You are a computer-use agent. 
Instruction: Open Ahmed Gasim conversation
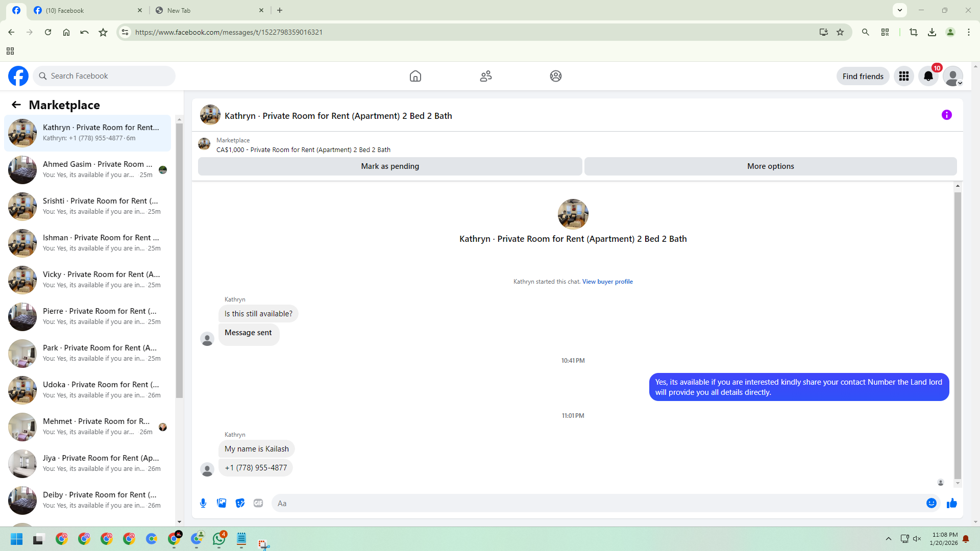[88, 169]
